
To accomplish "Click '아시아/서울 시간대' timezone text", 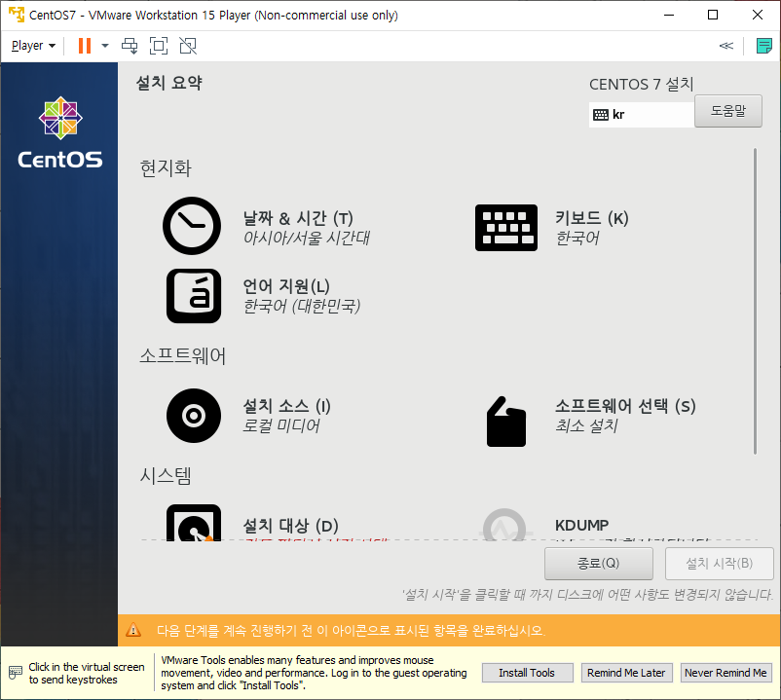I will (307, 238).
